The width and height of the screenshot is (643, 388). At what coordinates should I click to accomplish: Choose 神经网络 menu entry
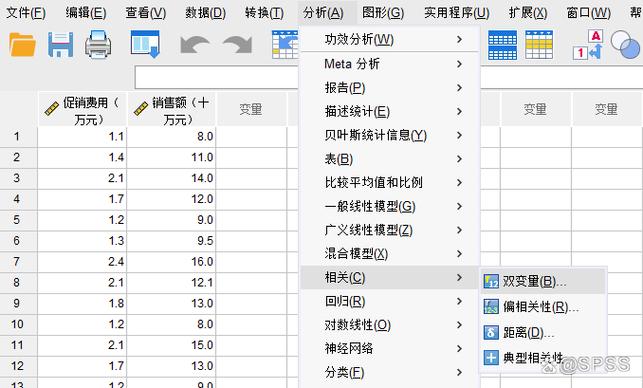[x=390, y=349]
